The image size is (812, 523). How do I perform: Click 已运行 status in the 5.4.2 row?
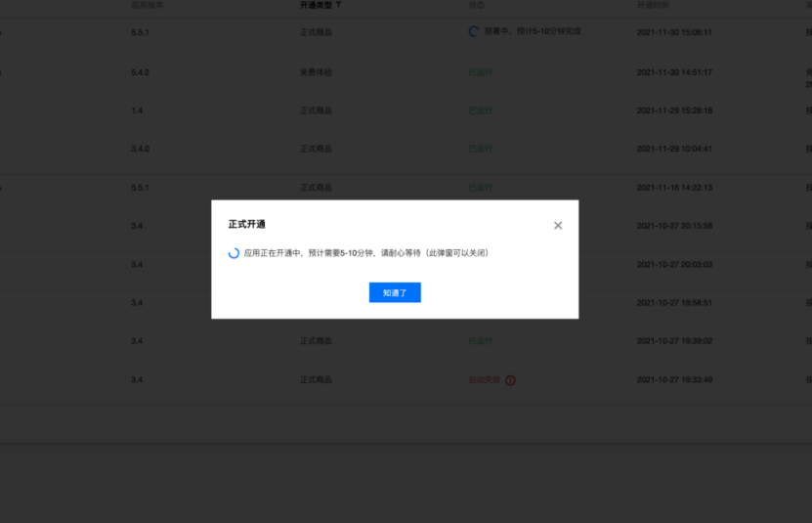[x=480, y=72]
